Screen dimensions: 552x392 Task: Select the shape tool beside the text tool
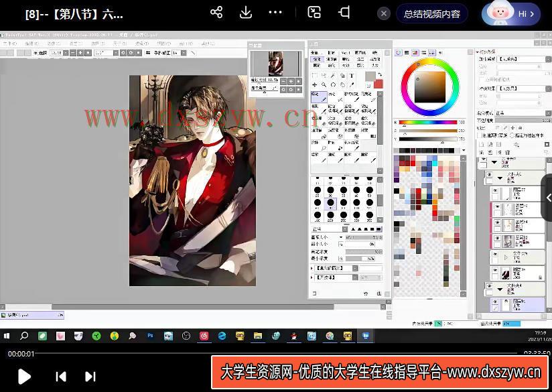(342, 75)
